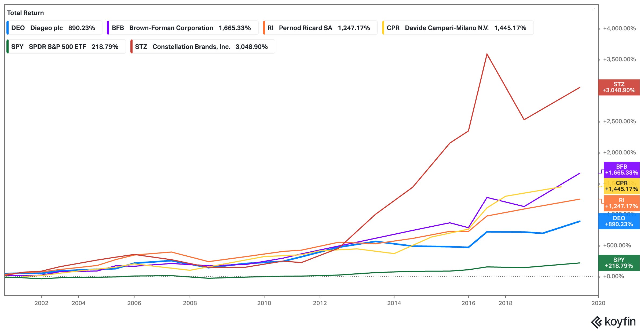The width and height of the screenshot is (644, 333).
Task: Click the 2014 x-axis label
Action: [x=394, y=303]
